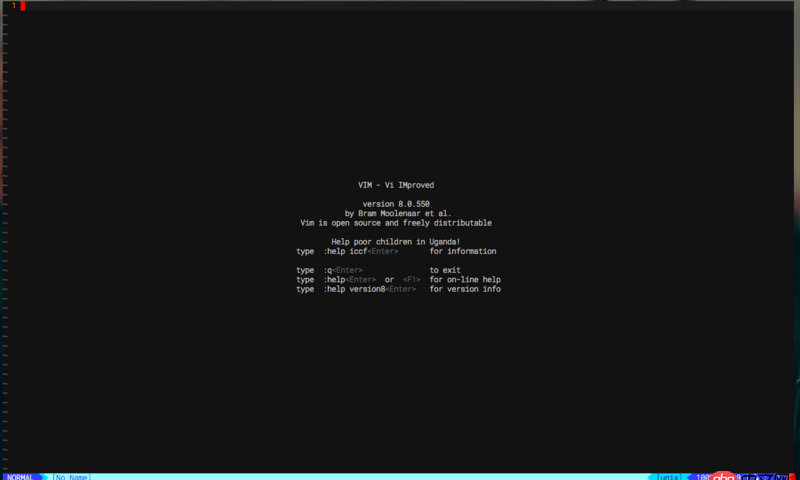The image size is (800, 480).
Task: Click the 'version 8.0.550' text
Action: (396, 204)
